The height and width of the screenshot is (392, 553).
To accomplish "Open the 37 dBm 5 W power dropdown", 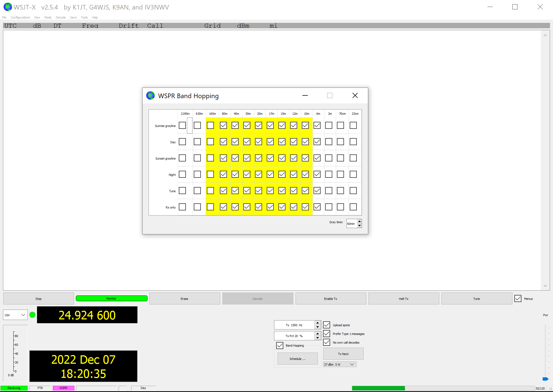I will (339, 364).
